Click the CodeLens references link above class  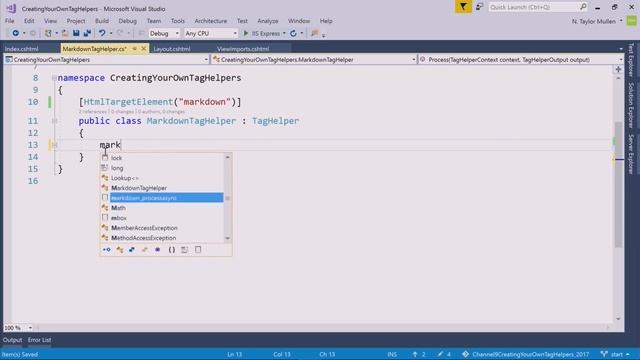click(x=93, y=111)
